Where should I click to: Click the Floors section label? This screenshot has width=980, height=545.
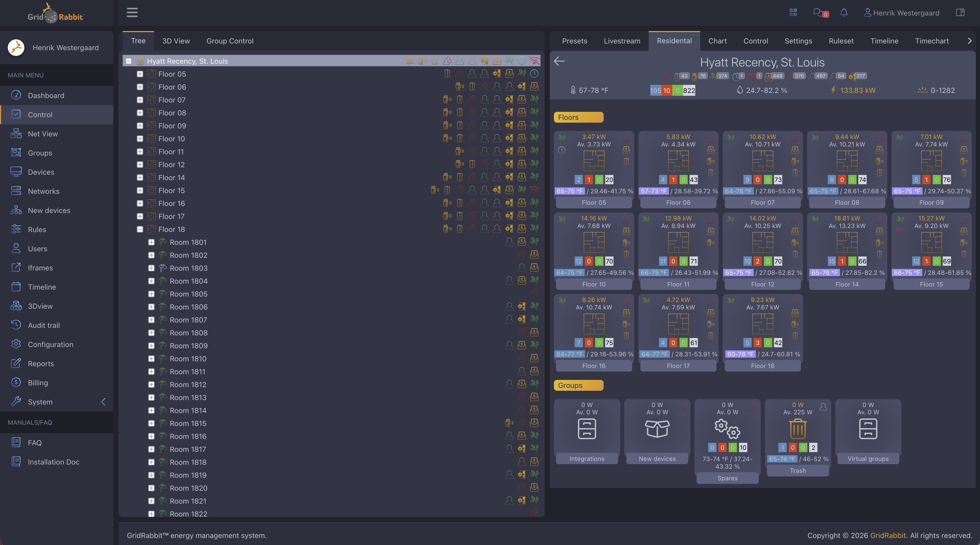[x=578, y=117]
